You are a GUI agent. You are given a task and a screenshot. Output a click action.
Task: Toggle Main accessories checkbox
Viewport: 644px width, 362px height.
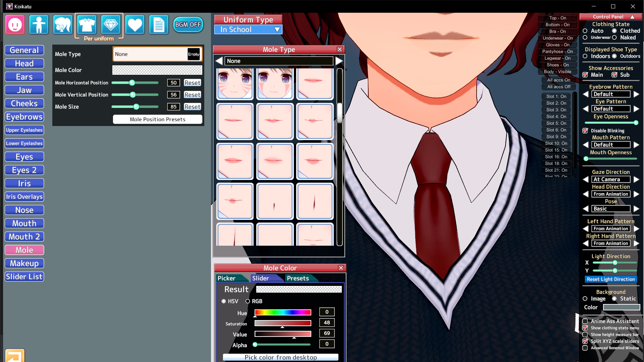point(585,75)
